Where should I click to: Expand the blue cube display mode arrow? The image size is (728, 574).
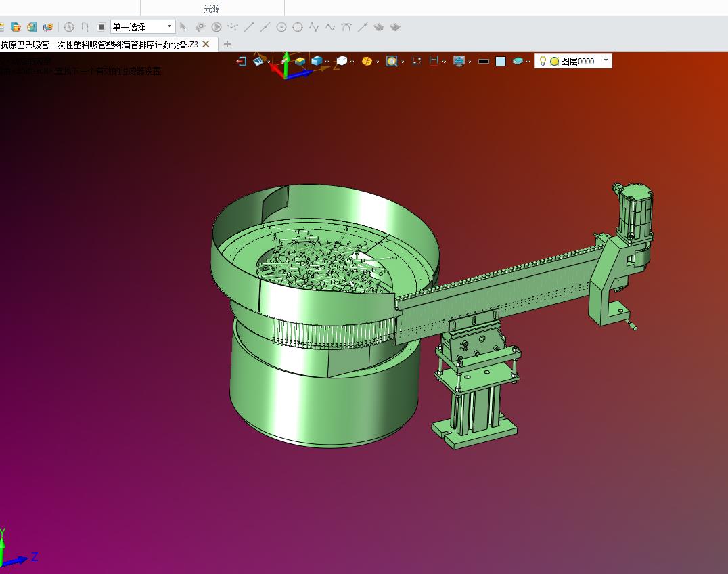pyautogui.click(x=327, y=62)
